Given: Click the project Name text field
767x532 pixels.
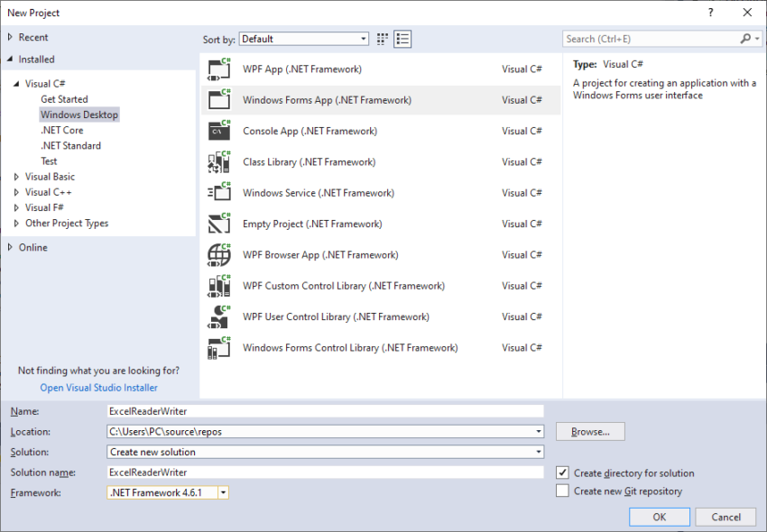Looking at the screenshot, I should (x=325, y=411).
